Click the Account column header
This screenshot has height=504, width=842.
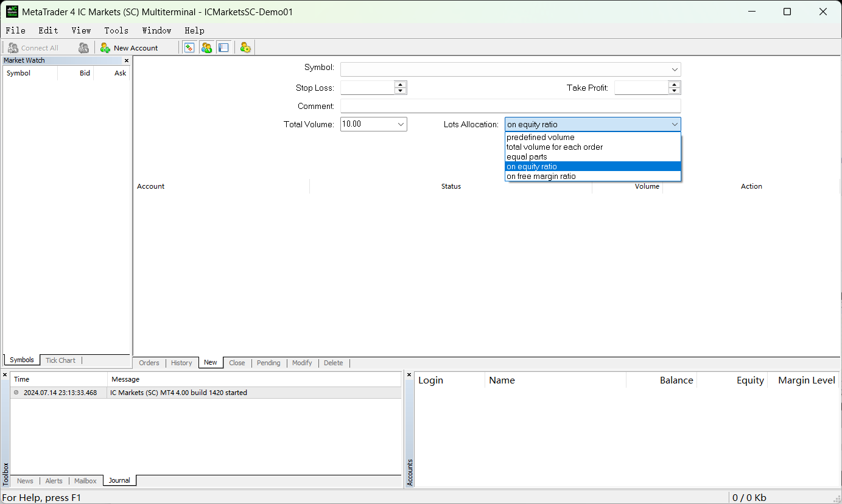[x=222, y=186]
